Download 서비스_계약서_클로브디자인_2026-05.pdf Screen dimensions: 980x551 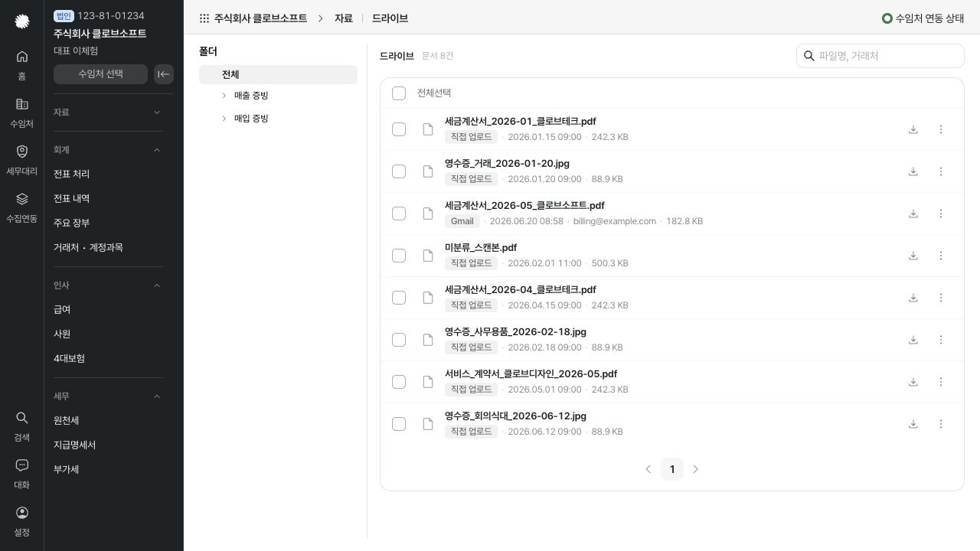click(x=913, y=382)
